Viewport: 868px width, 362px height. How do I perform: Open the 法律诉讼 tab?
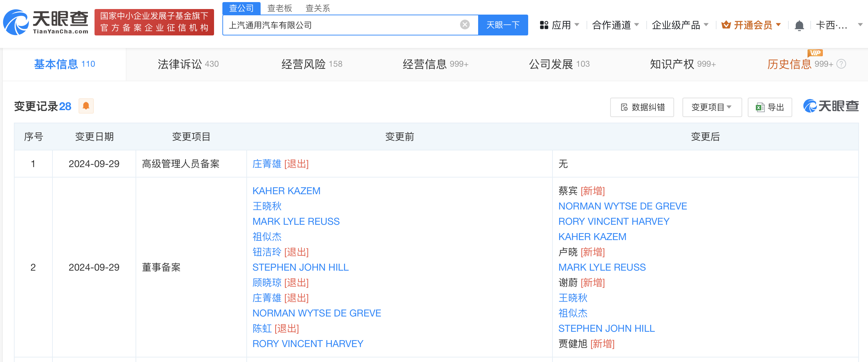[188, 64]
